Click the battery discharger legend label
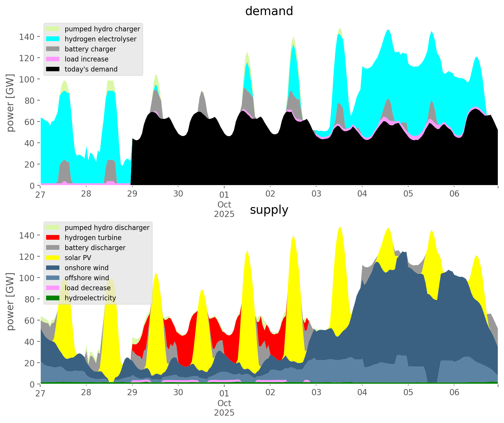504x423 pixels. point(95,248)
